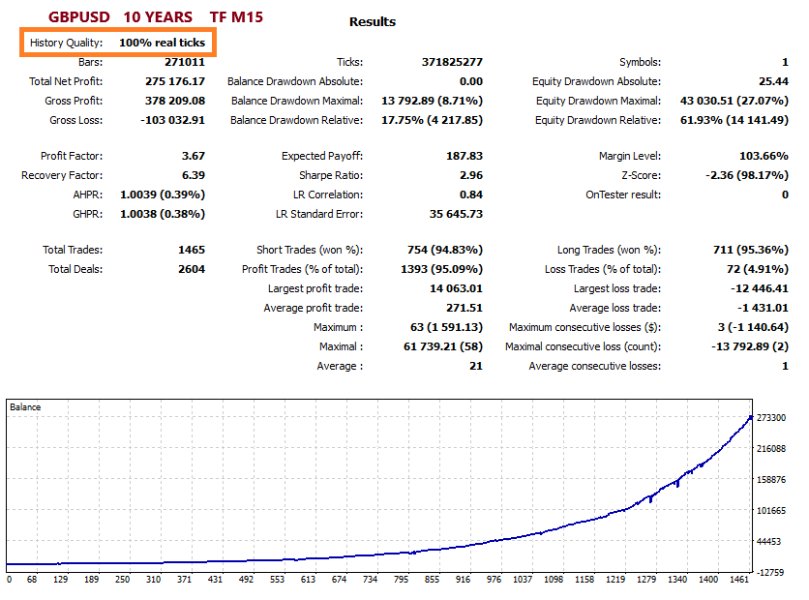This screenshot has width=809, height=600.
Task: Select the value "3 (-1 140.64)"
Action: click(x=753, y=327)
